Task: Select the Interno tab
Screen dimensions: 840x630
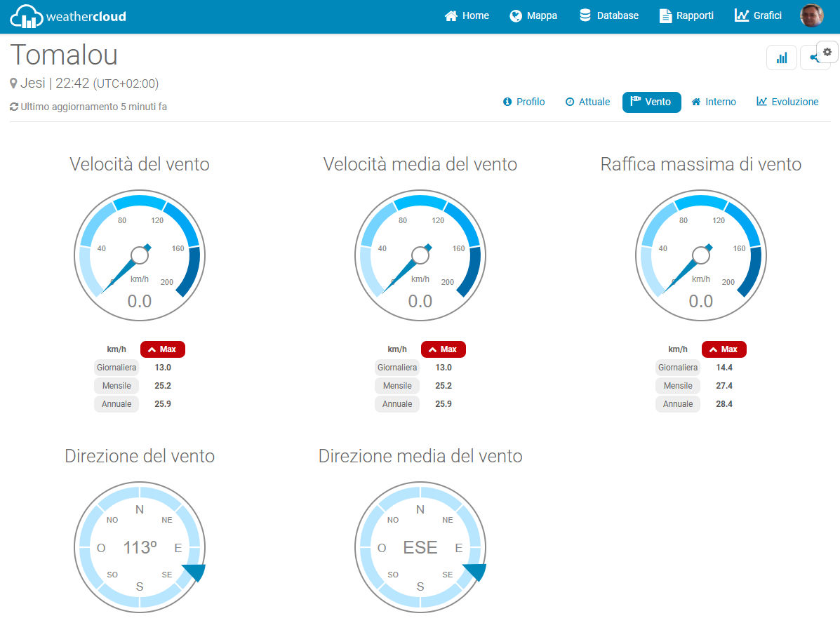Action: pos(714,102)
